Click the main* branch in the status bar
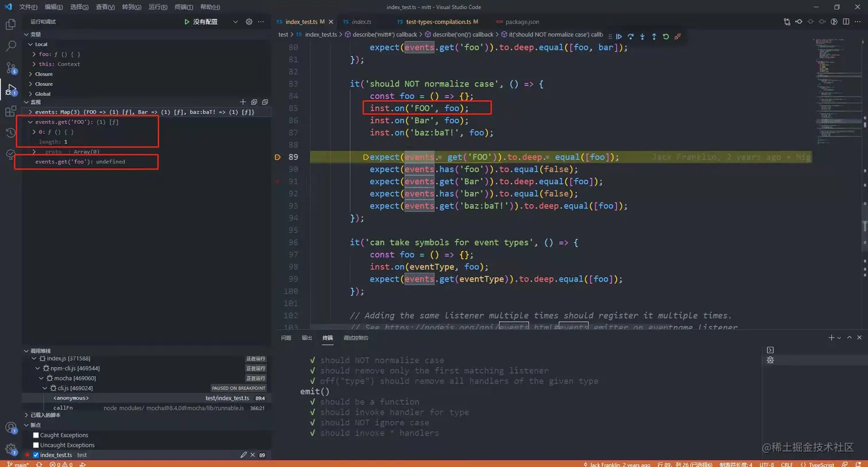 (18, 464)
